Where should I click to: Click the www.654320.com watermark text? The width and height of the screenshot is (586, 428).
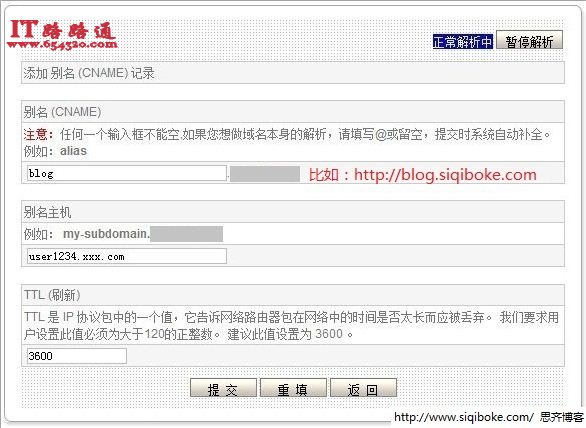(62, 44)
